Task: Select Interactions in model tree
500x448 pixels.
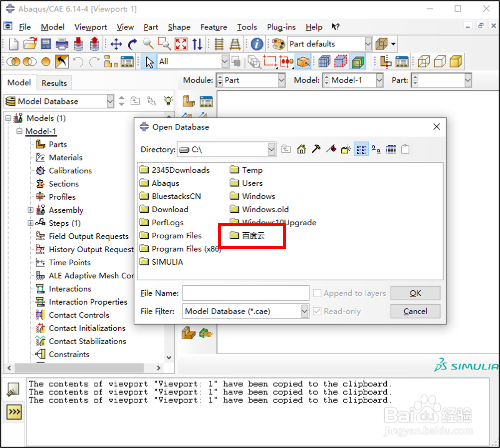Action: pos(64,289)
